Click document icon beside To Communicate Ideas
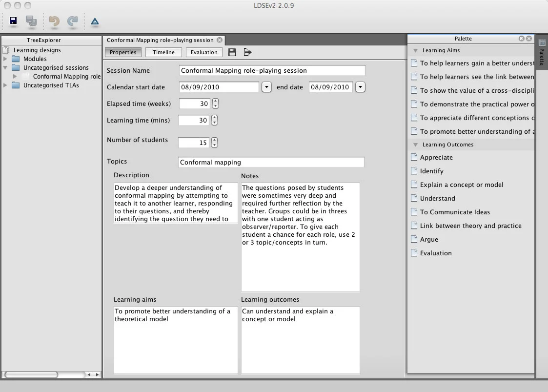Image resolution: width=548 pixels, height=392 pixels. pos(414,211)
